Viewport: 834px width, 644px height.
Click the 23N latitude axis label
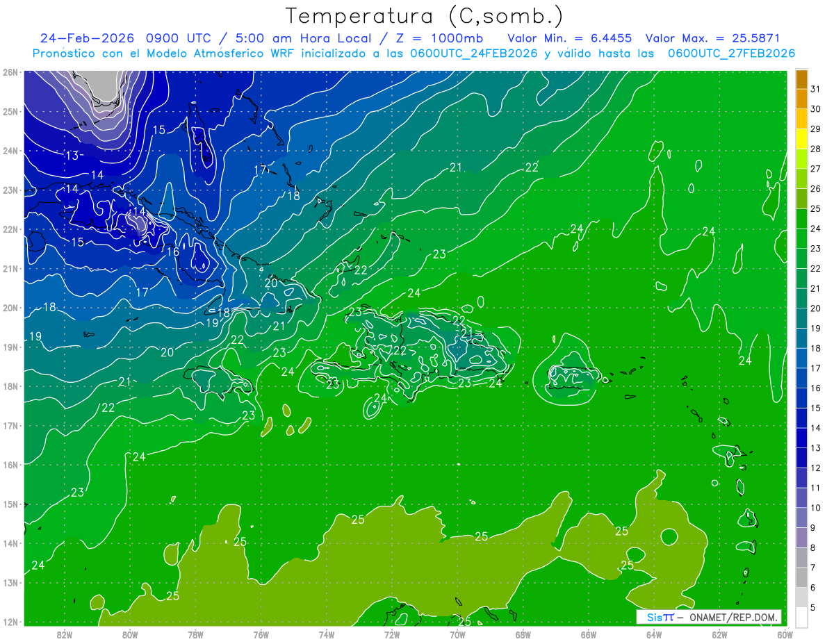tap(10, 190)
